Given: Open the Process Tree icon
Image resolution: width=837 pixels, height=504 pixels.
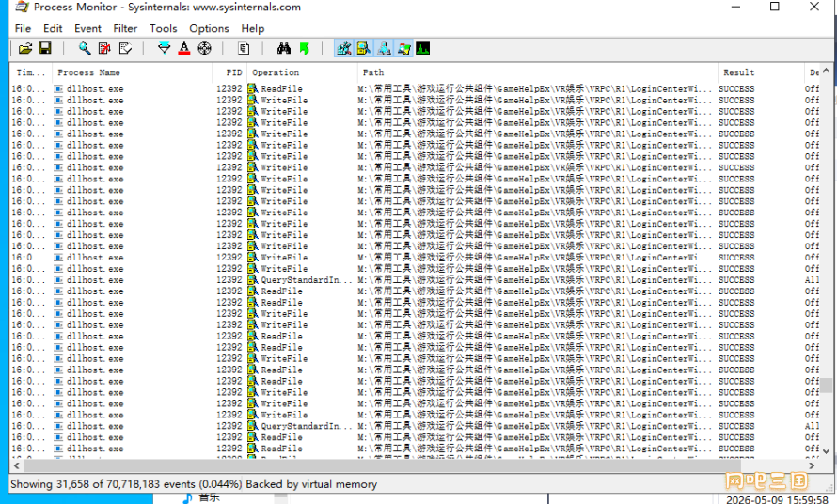Looking at the screenshot, I should (x=244, y=49).
